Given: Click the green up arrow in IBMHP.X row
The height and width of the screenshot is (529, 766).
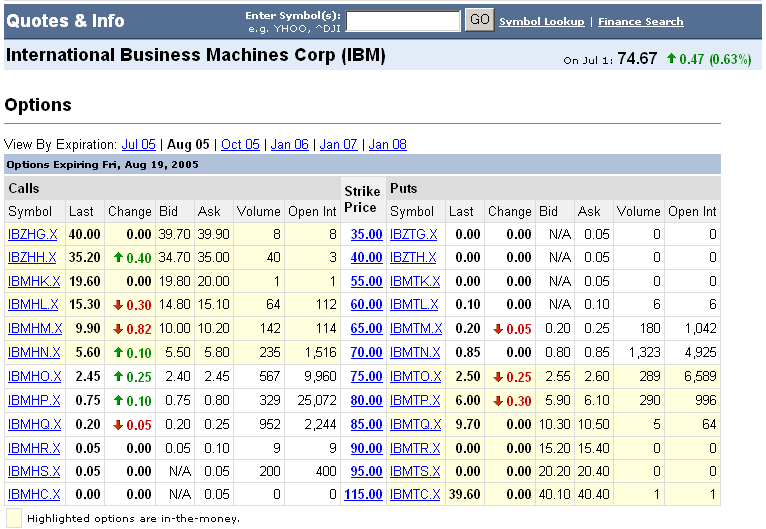Looking at the screenshot, I should tap(118, 400).
